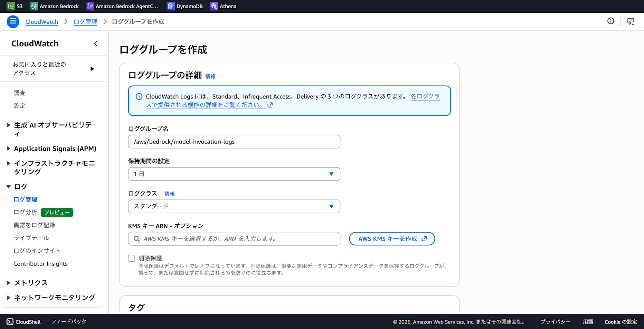Open ログ分析 preview item in sidebar
This screenshot has height=329, width=644.
coord(25,212)
